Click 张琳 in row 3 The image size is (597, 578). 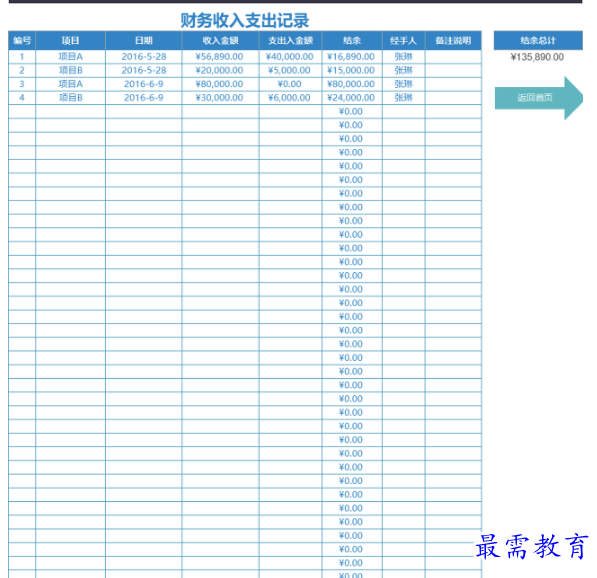click(404, 84)
